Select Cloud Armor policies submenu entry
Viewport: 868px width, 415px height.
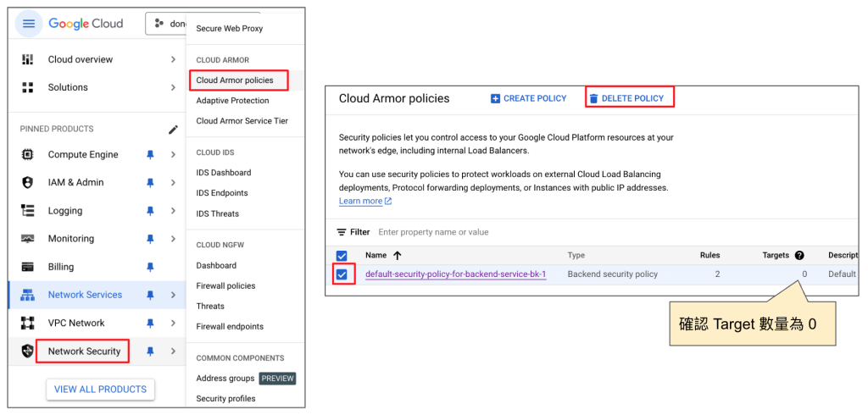[235, 80]
